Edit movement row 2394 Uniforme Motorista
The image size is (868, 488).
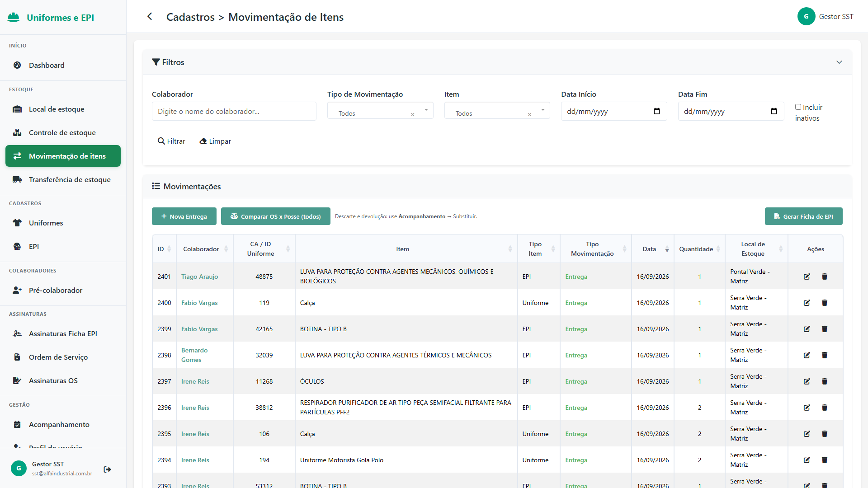[807, 460]
